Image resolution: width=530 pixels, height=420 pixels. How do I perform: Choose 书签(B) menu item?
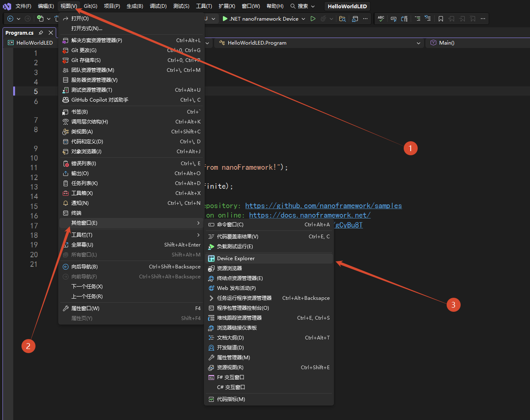[x=132, y=112]
